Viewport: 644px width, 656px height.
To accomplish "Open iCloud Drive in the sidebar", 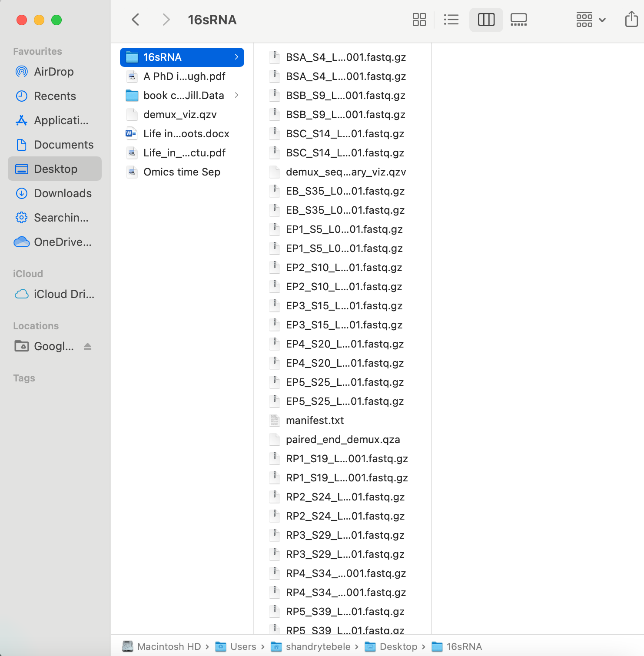I will (63, 294).
